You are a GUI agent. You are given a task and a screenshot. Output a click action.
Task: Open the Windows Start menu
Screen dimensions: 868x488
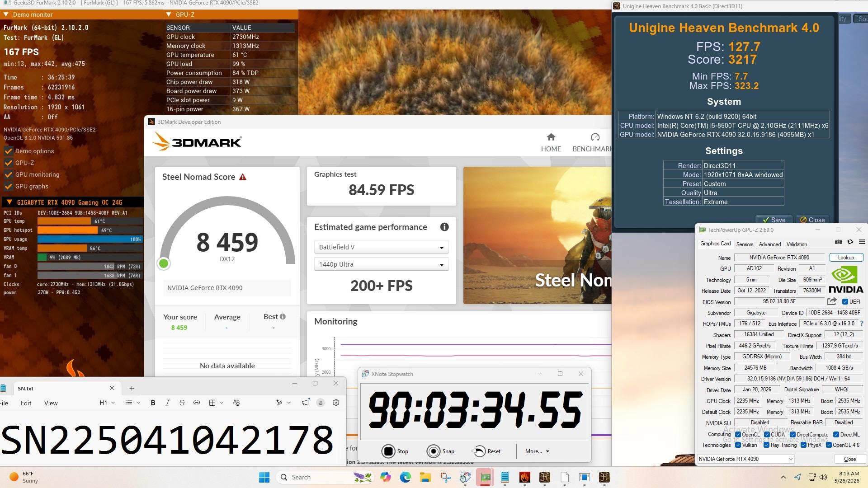(264, 477)
